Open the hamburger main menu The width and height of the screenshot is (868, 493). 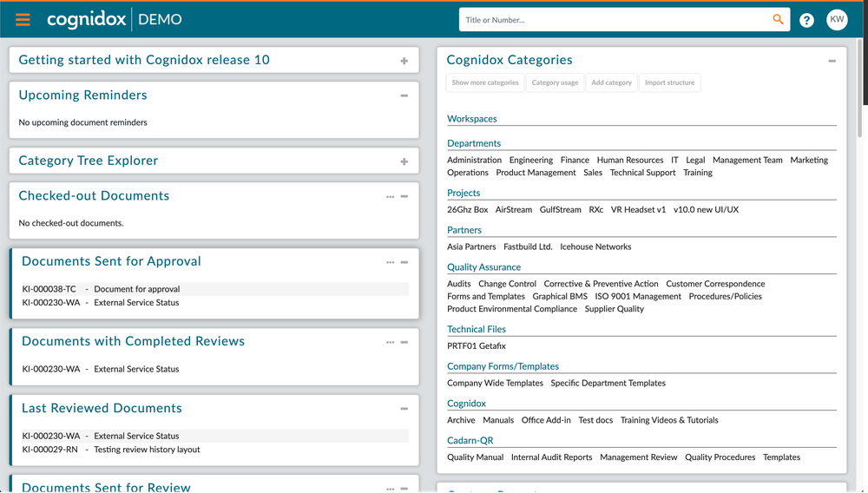[23, 20]
